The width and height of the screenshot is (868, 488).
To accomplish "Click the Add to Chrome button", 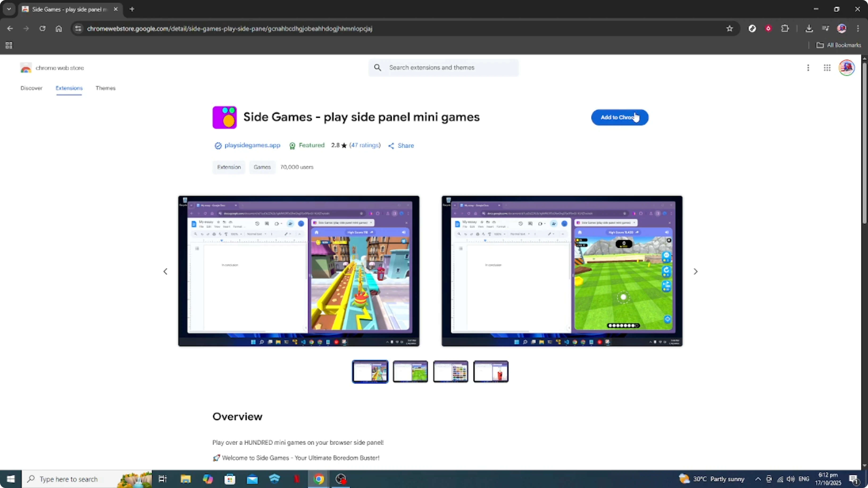I will [620, 118].
